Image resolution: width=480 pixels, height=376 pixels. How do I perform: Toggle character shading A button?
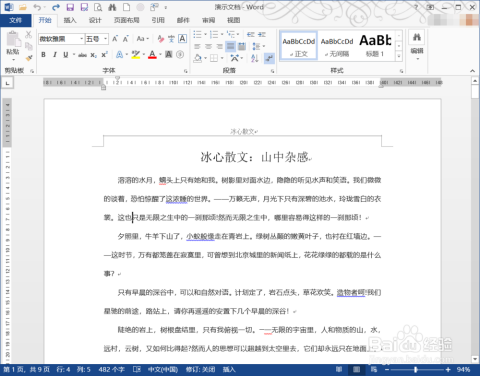point(169,54)
